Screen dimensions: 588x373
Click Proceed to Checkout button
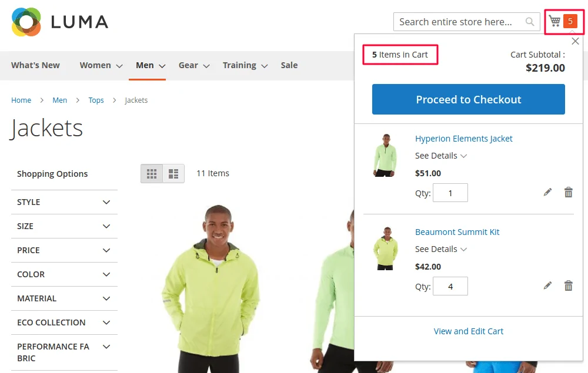468,99
